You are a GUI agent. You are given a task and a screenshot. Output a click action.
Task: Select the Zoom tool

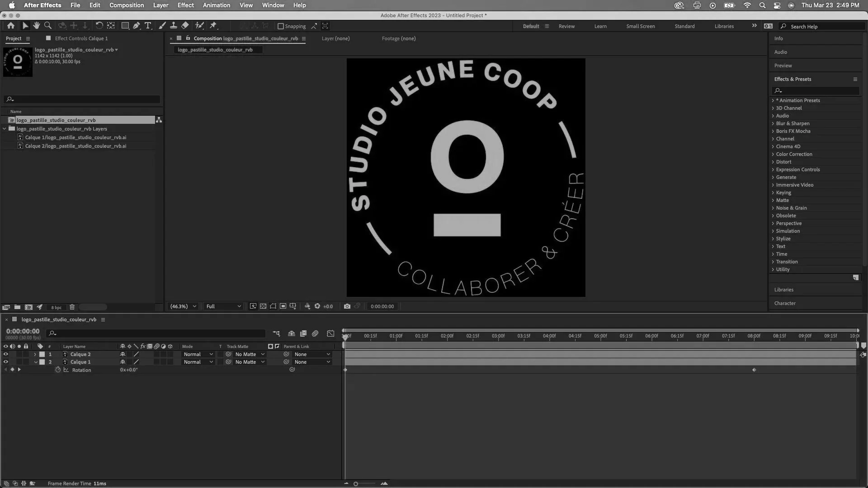48,26
